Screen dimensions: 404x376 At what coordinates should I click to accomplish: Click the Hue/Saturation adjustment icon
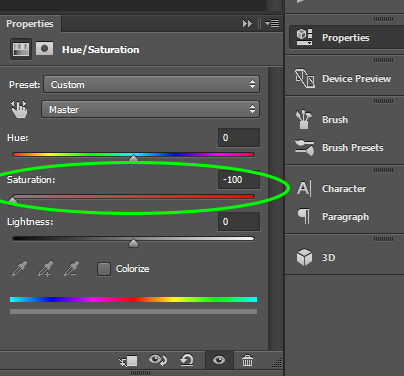pyautogui.click(x=21, y=49)
